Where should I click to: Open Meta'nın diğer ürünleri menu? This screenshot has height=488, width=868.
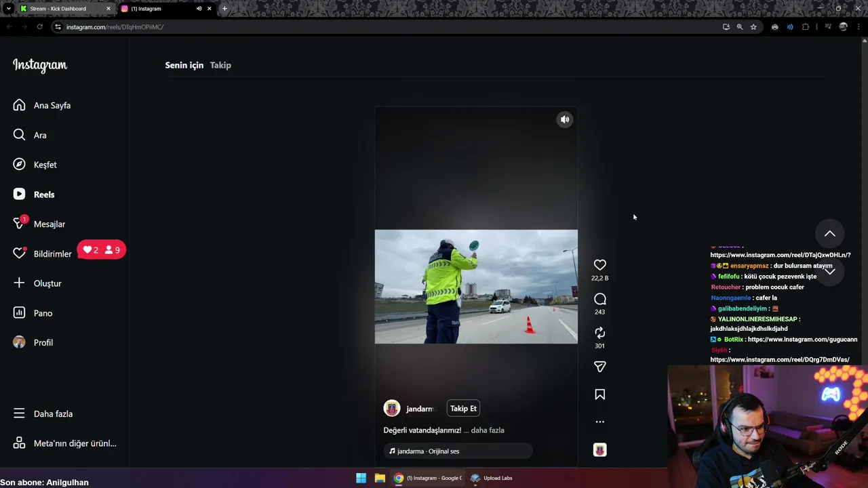coord(65,443)
